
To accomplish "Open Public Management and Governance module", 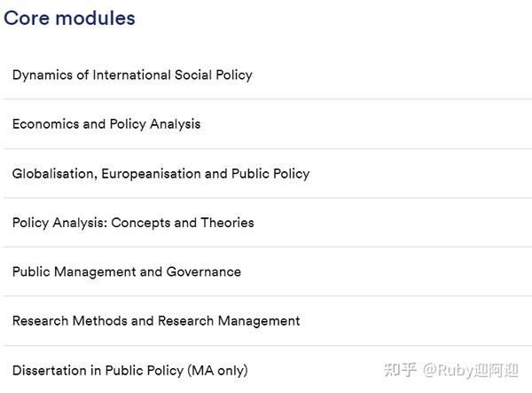I will (268, 271).
